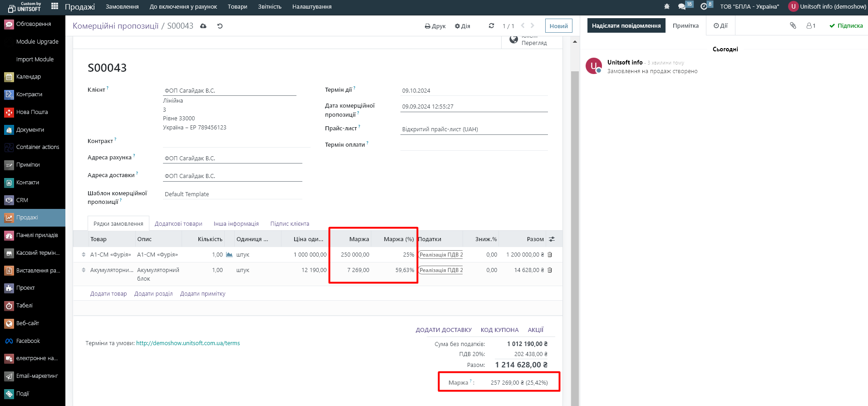This screenshot has height=406, width=868.
Task: Open the activities clock icon with badge 8
Action: tap(704, 7)
